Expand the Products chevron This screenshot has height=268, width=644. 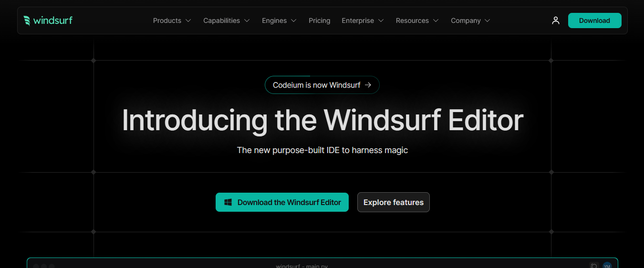(188, 21)
